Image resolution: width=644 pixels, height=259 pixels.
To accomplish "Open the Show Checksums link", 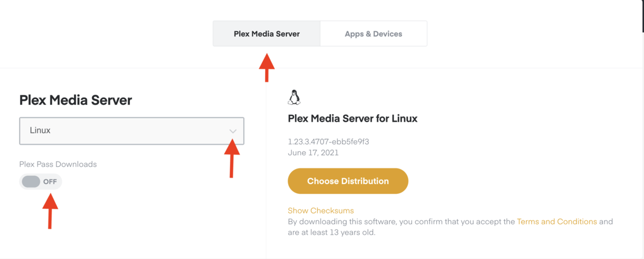I will (321, 211).
